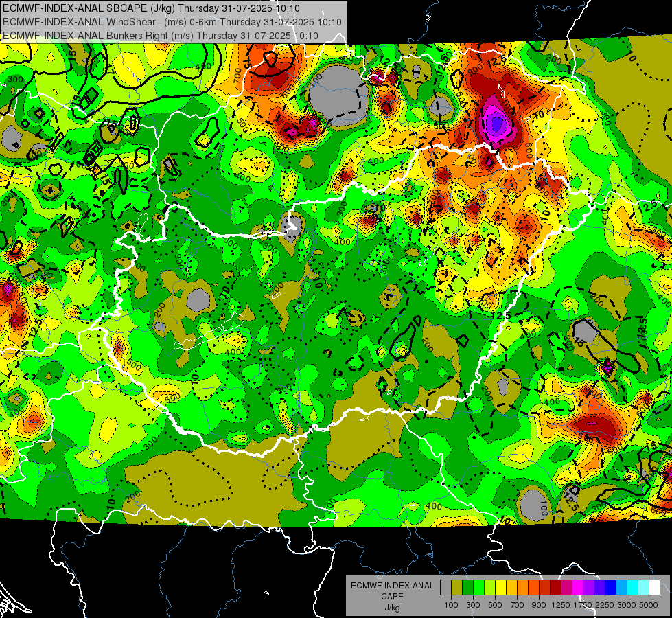This screenshot has height=618, width=672.
Task: Pick the sky blue legend swatch
Action: [621, 587]
